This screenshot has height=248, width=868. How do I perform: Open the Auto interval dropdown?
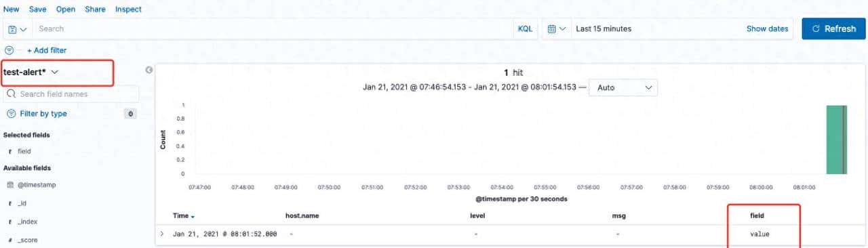[x=623, y=87]
